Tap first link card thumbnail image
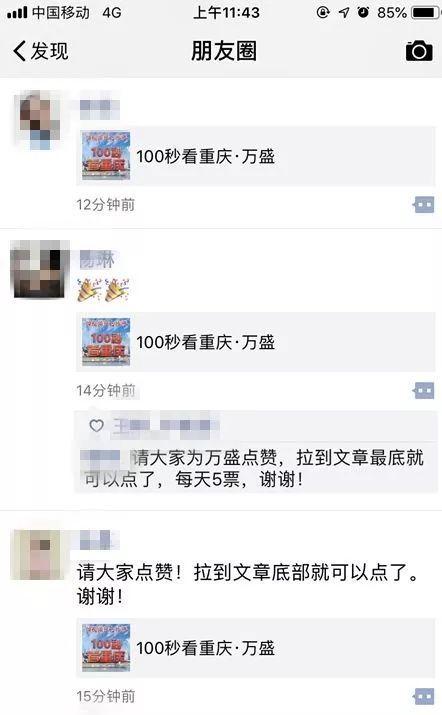The width and height of the screenshot is (442, 715). click(x=106, y=156)
